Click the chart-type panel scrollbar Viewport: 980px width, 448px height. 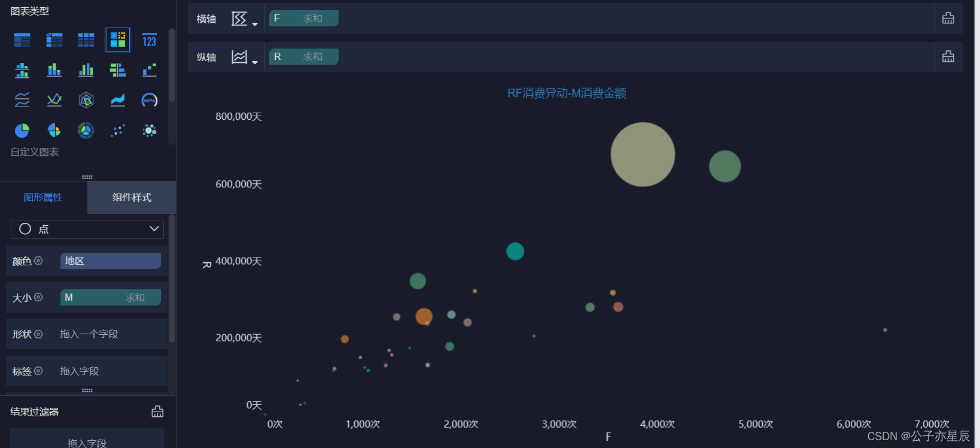click(172, 66)
